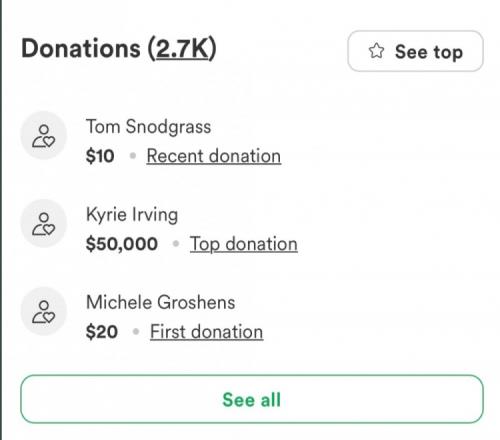Select the Tom Snodgrass donor name
The image size is (500, 440).
tap(149, 127)
